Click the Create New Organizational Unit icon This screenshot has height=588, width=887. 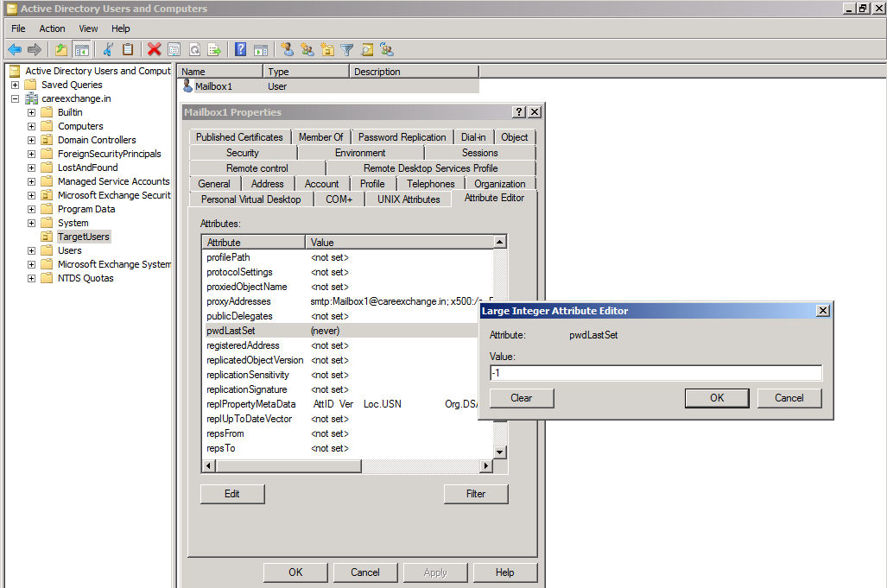click(327, 50)
